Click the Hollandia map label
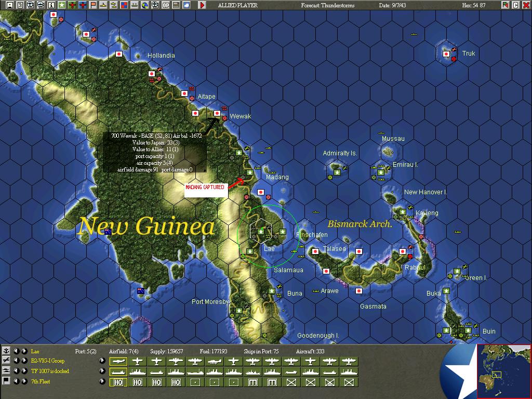The image size is (532, 399). pyautogui.click(x=161, y=55)
